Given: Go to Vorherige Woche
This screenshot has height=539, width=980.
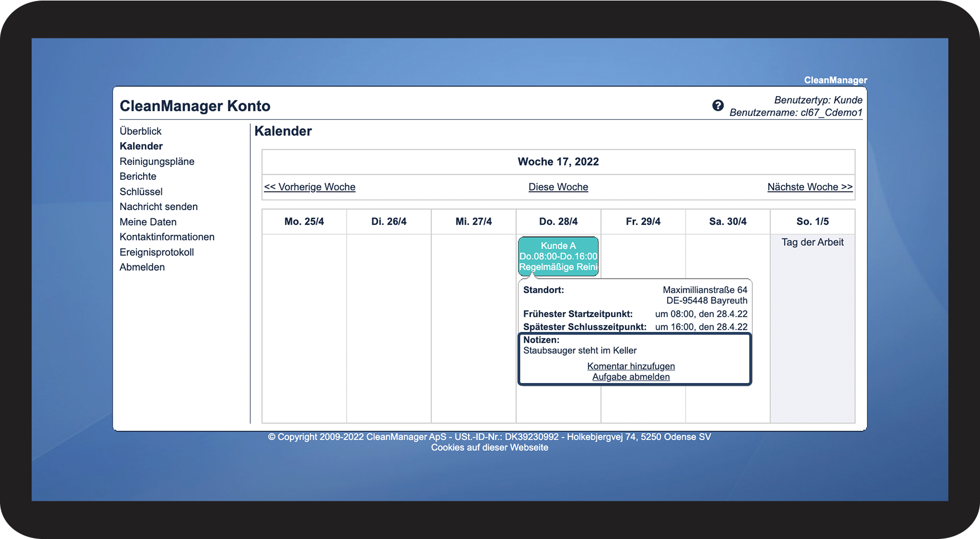Looking at the screenshot, I should [x=309, y=187].
